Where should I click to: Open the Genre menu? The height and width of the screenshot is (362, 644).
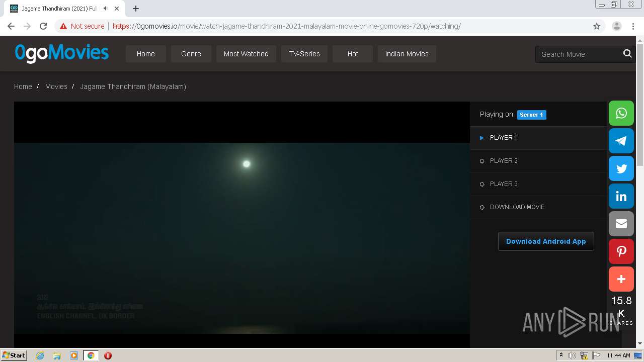click(x=191, y=54)
